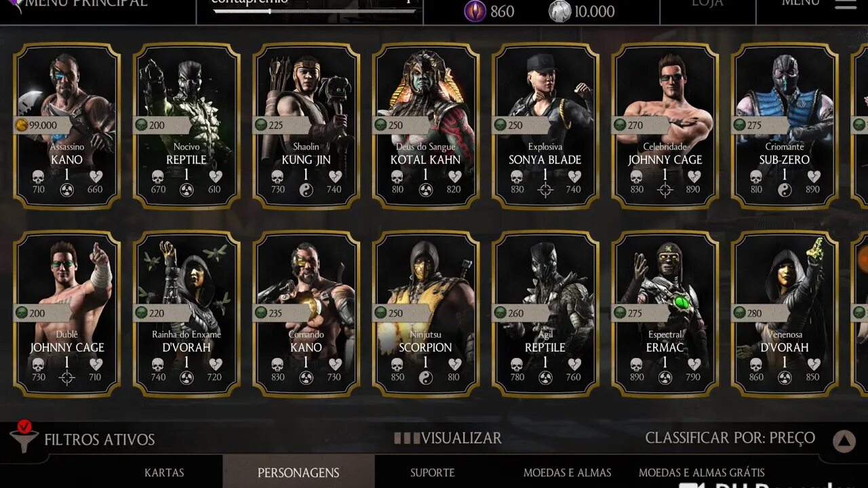Open the active filters funnel icon
The image size is (868, 488).
24,437
